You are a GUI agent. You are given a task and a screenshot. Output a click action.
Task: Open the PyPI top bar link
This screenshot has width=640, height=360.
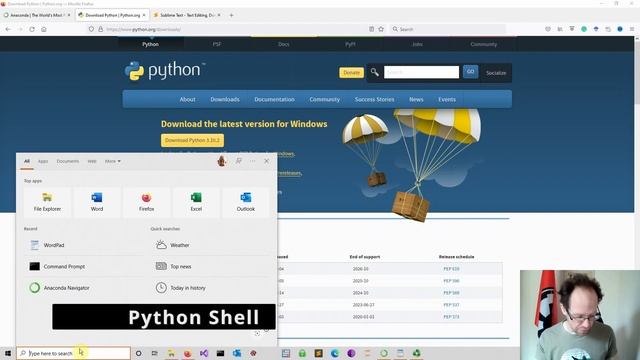pos(350,44)
